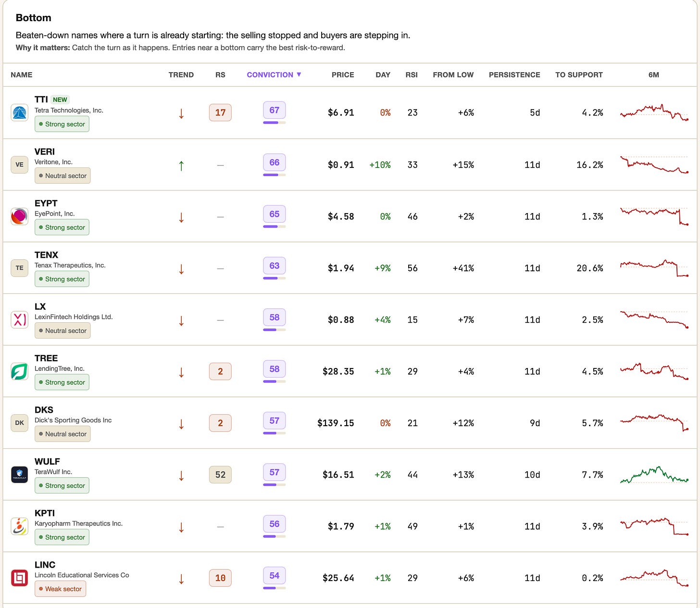Click the Karyopharm logo icon

pos(19,526)
